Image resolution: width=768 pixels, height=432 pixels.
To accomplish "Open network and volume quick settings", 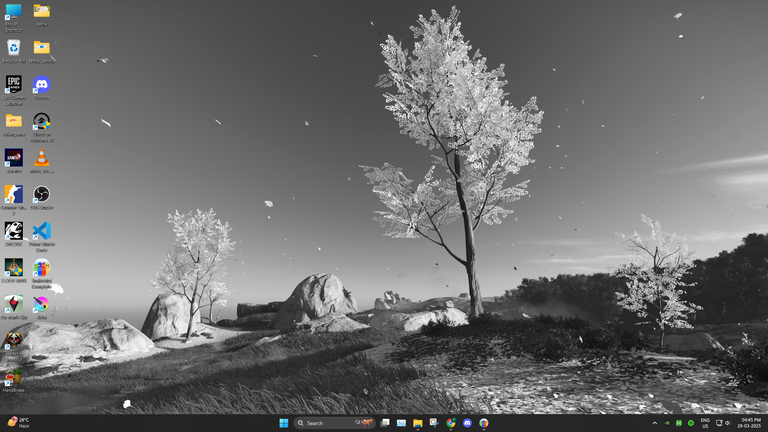I will tap(723, 423).
